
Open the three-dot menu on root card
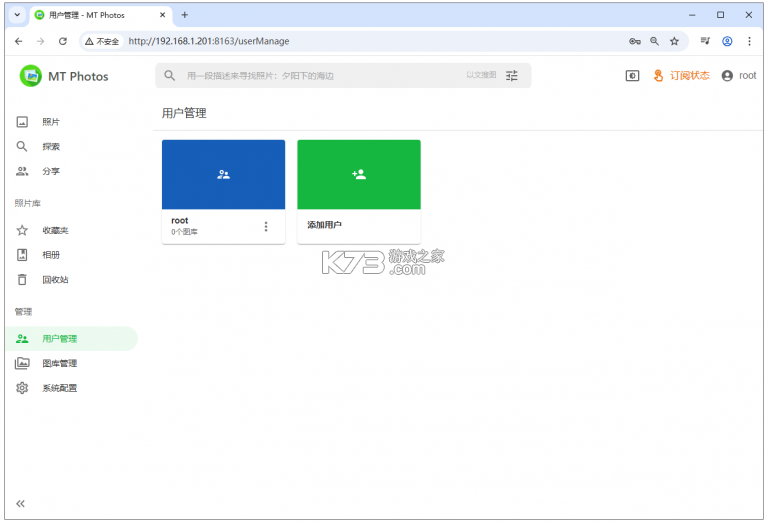[x=266, y=226]
